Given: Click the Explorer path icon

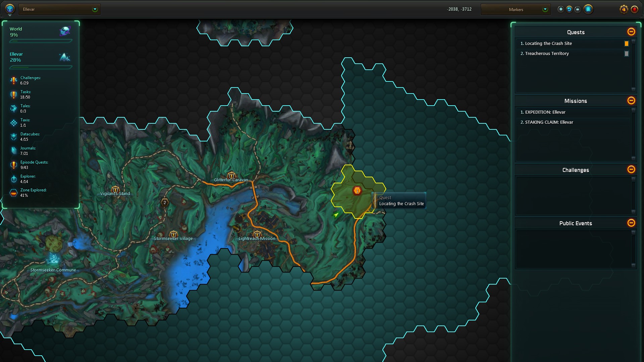Looking at the screenshot, I should coord(13,179).
